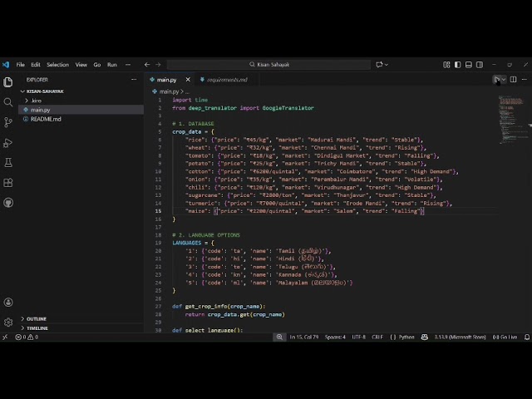Open the Extensions view
The height and width of the screenshot is (399, 532).
(8, 183)
